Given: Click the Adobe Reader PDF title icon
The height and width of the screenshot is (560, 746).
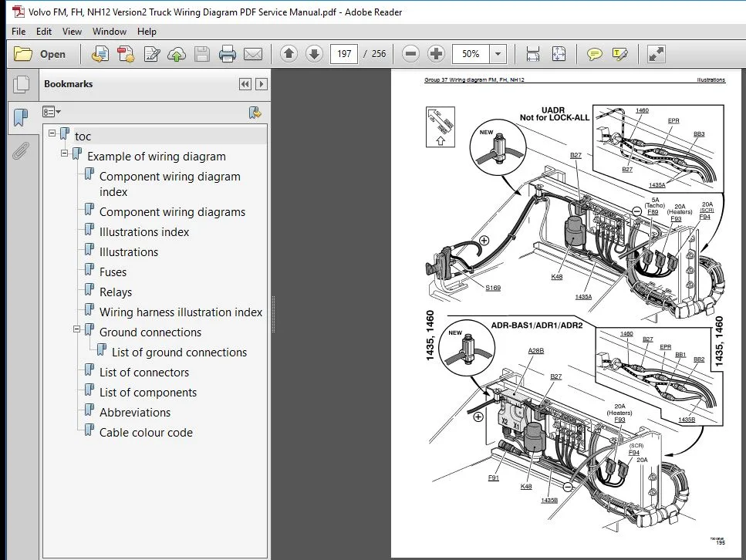Looking at the screenshot, I should pos(18,12).
